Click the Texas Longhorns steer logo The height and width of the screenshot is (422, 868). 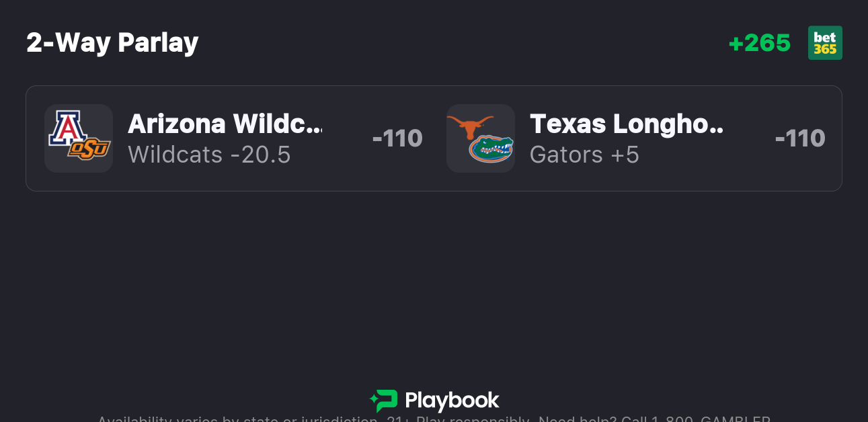(x=469, y=126)
